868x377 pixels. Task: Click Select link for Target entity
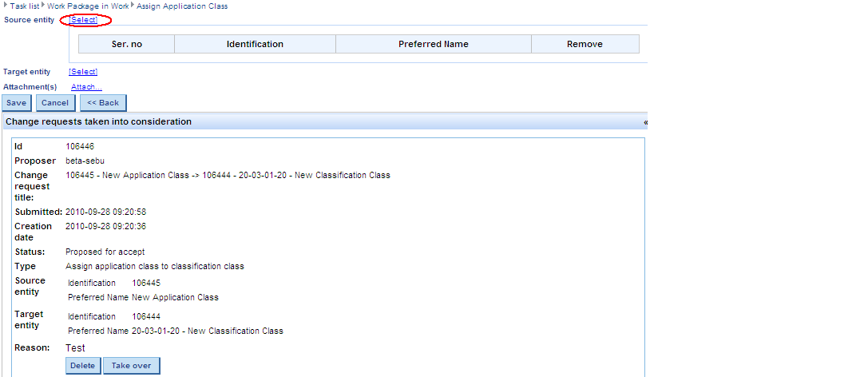83,72
